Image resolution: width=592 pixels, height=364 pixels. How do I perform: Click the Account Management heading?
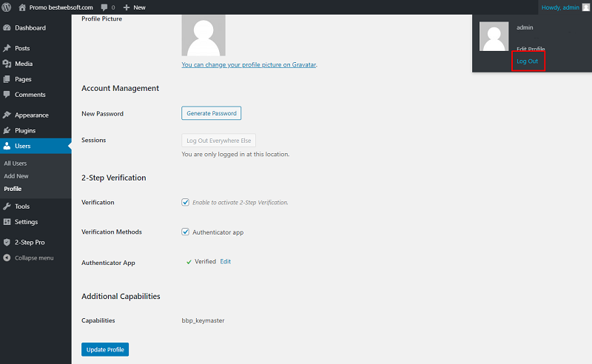coord(120,88)
